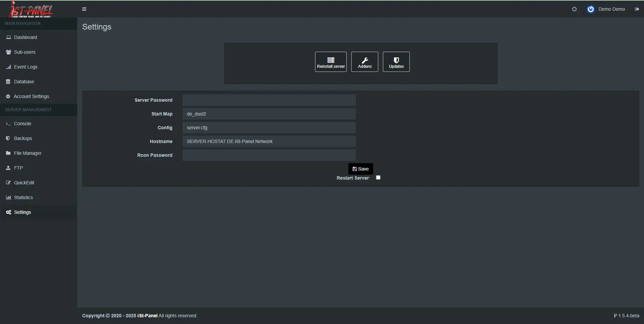Select Statistics in server management

[39, 197]
